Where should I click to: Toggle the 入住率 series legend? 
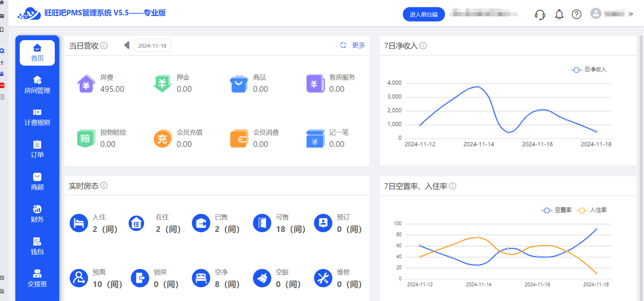[592, 210]
